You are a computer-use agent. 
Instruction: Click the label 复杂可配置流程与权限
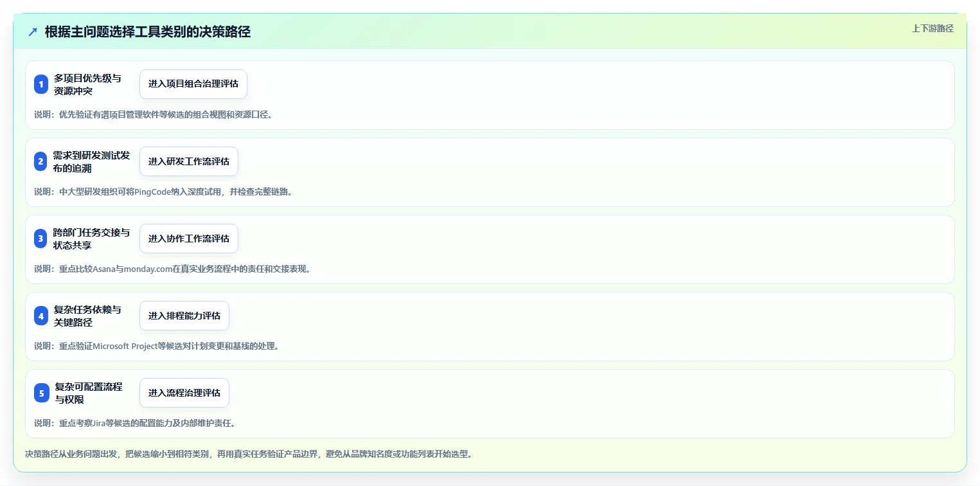click(x=88, y=393)
